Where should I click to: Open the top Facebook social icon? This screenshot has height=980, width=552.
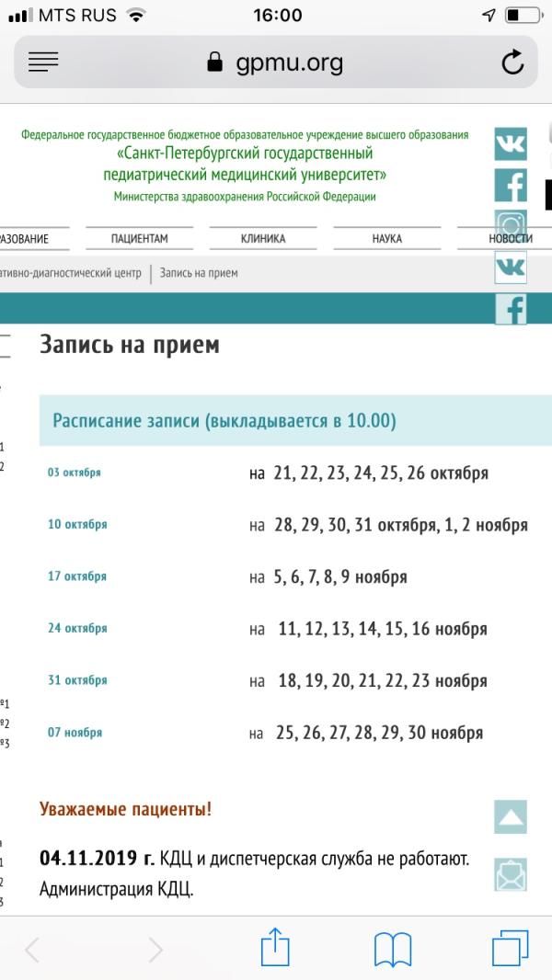pos(511,185)
